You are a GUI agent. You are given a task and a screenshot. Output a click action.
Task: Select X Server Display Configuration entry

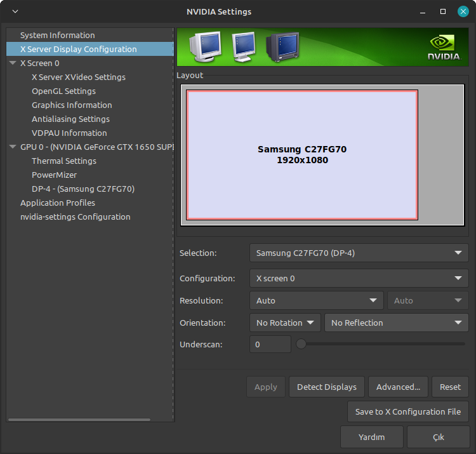click(x=90, y=49)
